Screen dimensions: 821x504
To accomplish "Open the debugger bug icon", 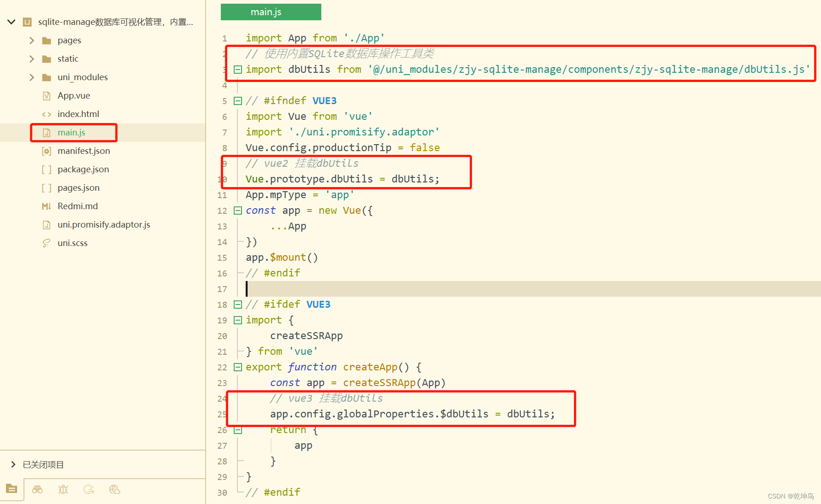I will [63, 489].
